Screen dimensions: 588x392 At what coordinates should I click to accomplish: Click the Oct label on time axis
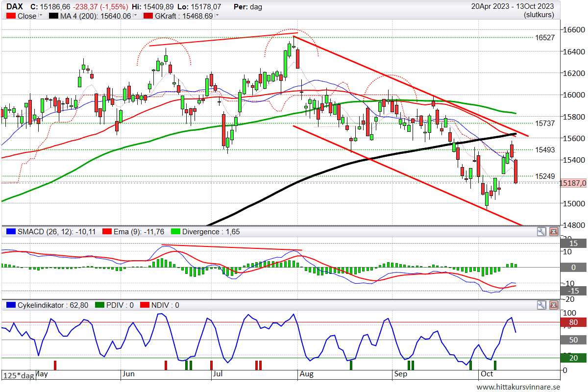(x=487, y=374)
